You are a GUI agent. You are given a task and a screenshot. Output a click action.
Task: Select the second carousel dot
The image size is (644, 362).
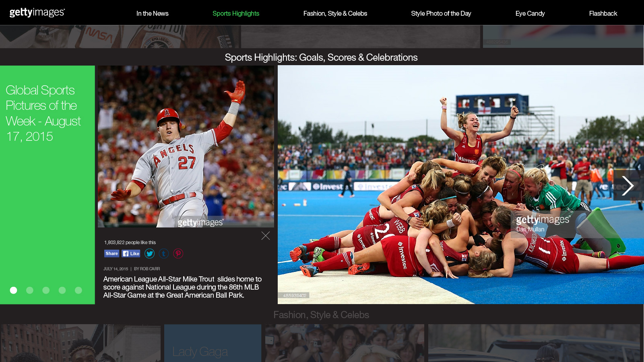point(30,290)
